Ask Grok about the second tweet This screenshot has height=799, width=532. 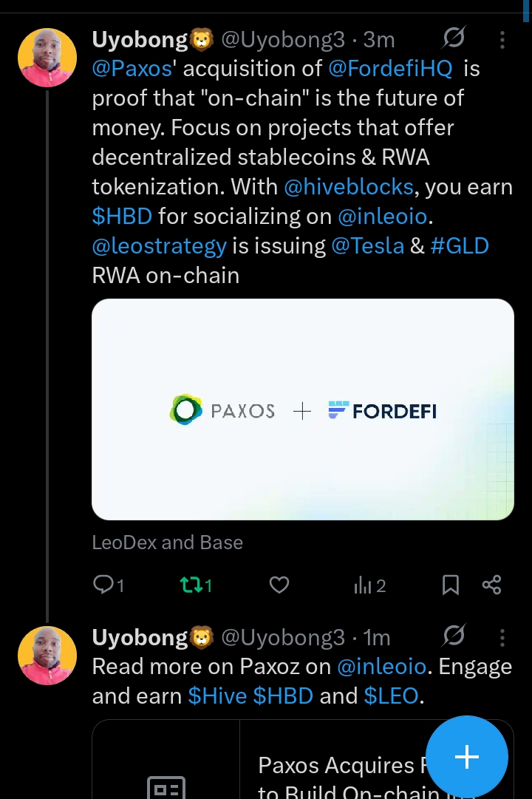click(454, 636)
